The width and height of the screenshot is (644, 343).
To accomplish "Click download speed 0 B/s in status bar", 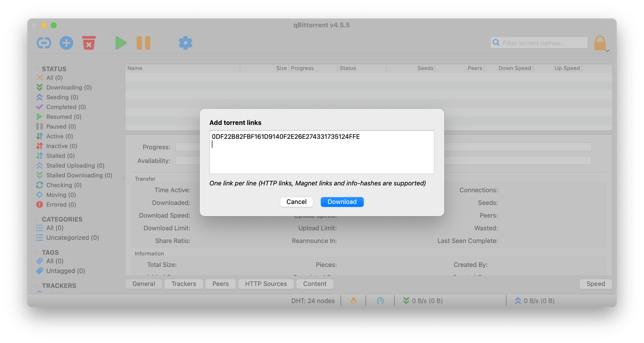I will click(423, 301).
